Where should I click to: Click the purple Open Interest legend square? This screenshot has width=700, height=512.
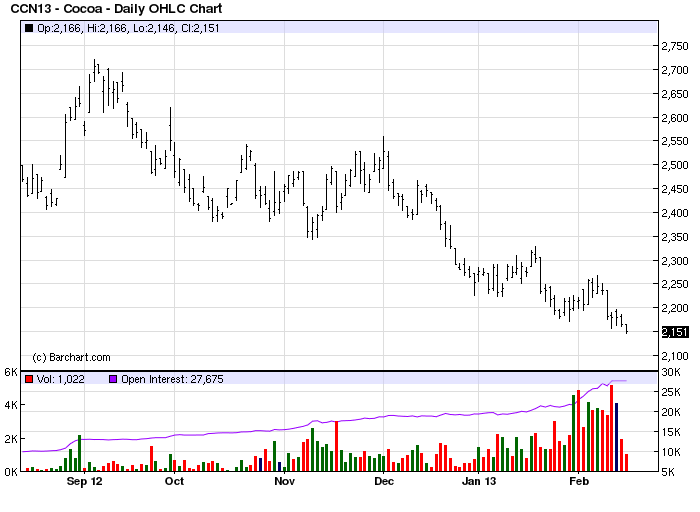113,379
